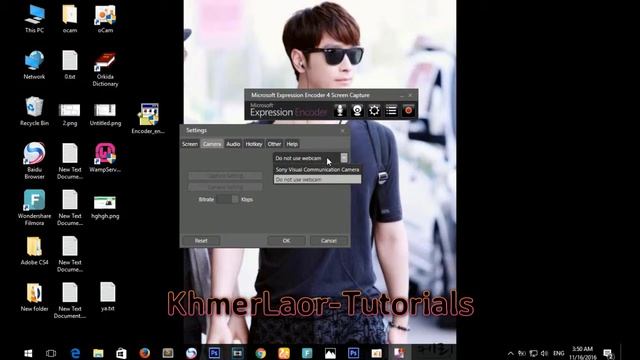This screenshot has width=640, height=360.
Task: Dismiss the dialog with Cancel button
Action: click(x=329, y=241)
